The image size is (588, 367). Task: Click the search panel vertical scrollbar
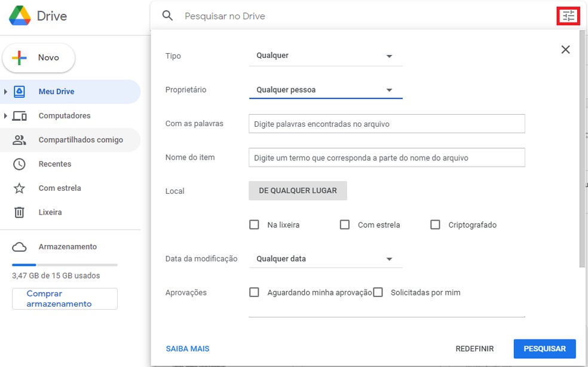(582, 149)
